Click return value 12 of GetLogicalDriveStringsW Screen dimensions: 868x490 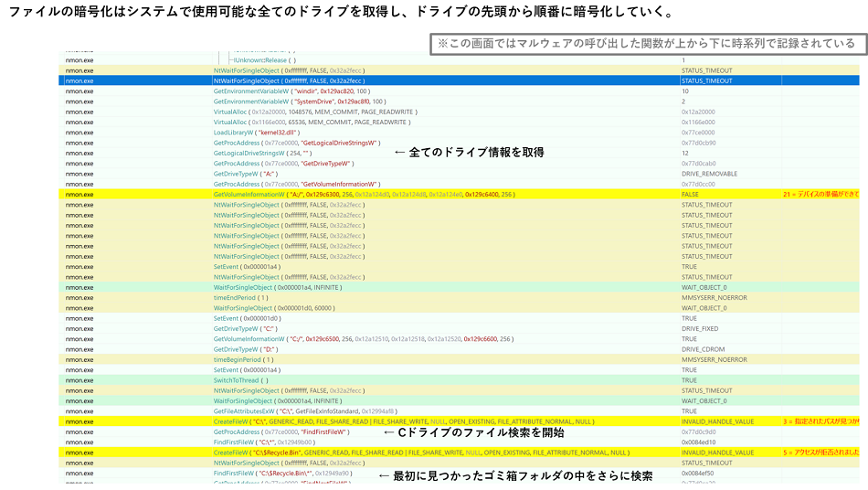pyautogui.click(x=684, y=154)
